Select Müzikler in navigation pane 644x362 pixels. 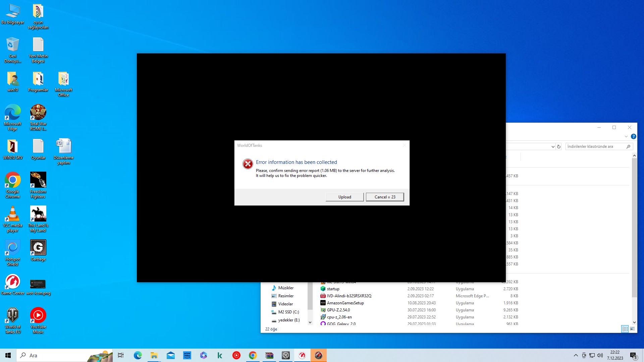[x=286, y=288]
